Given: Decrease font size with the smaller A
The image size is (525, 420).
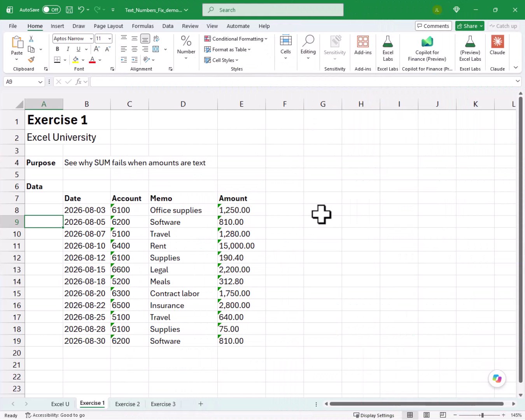Looking at the screenshot, I should pos(108,49).
